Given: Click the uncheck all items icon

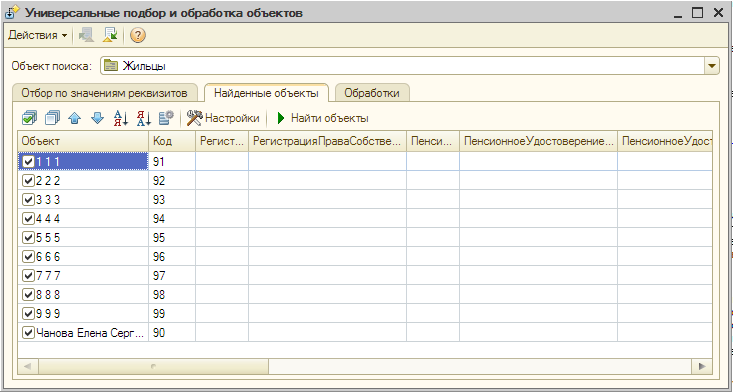Looking at the screenshot, I should 52,118.
